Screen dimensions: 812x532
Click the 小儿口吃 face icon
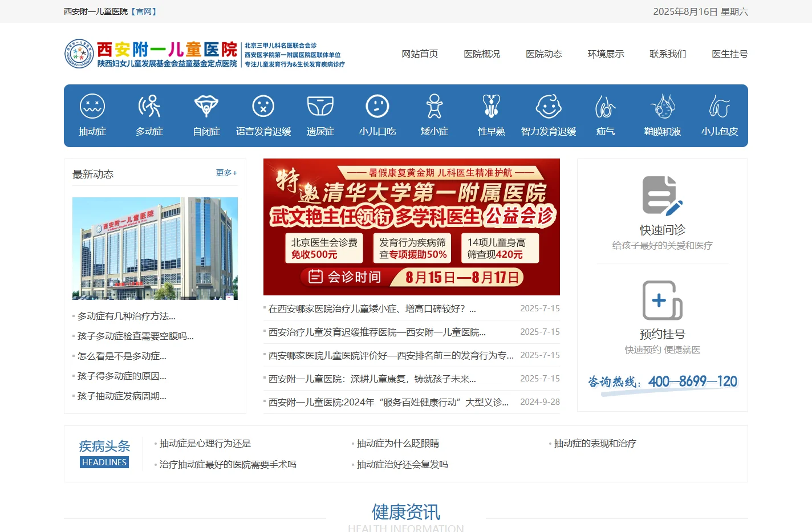click(377, 107)
